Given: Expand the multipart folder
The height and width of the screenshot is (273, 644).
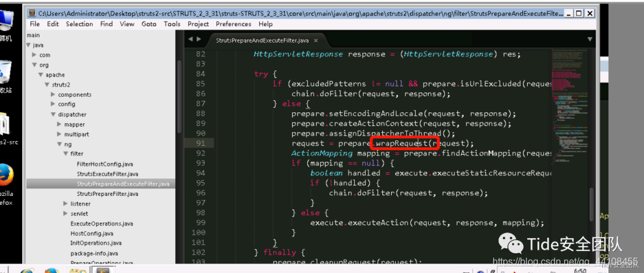Looking at the screenshot, I should click(x=59, y=134).
